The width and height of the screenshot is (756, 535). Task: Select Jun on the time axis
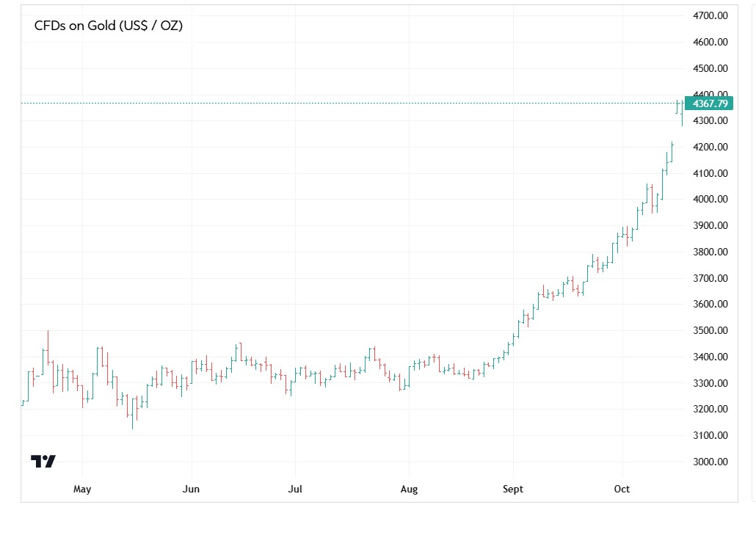(x=191, y=489)
